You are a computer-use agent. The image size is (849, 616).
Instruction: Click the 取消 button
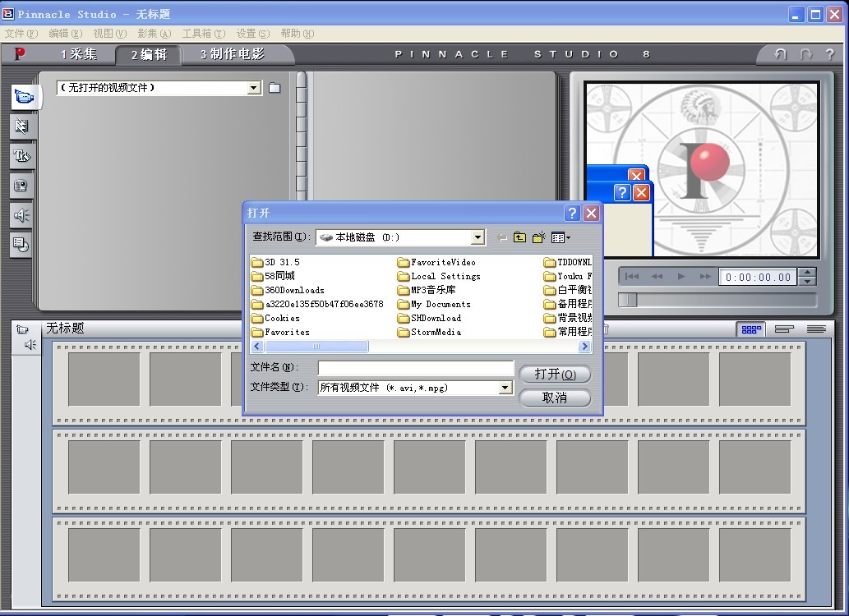[555, 398]
